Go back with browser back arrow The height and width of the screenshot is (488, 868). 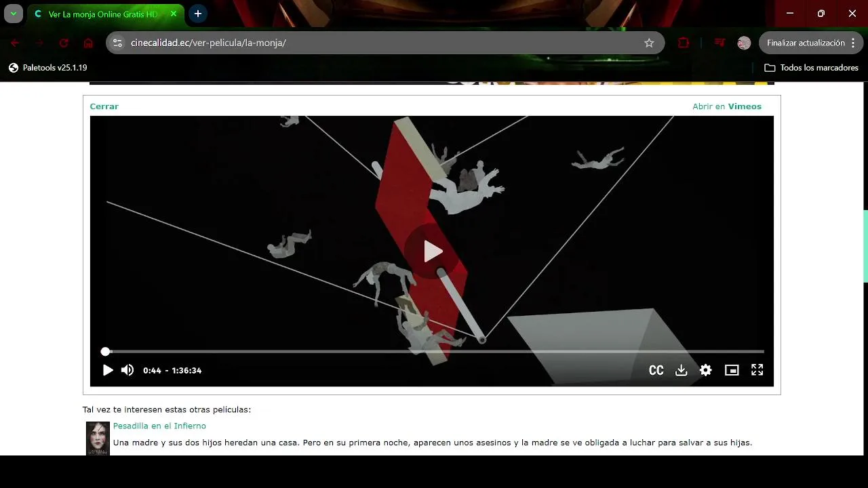pos(15,43)
